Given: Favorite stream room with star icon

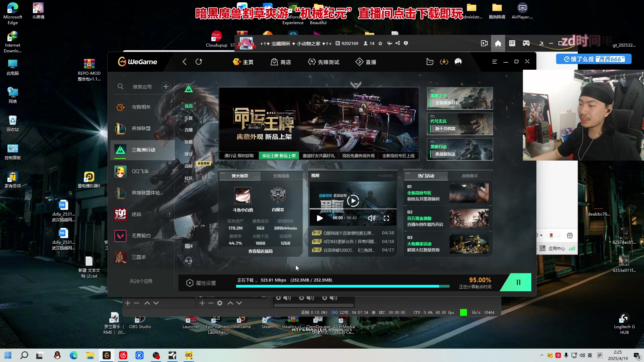Looking at the screenshot, I should point(380,43).
